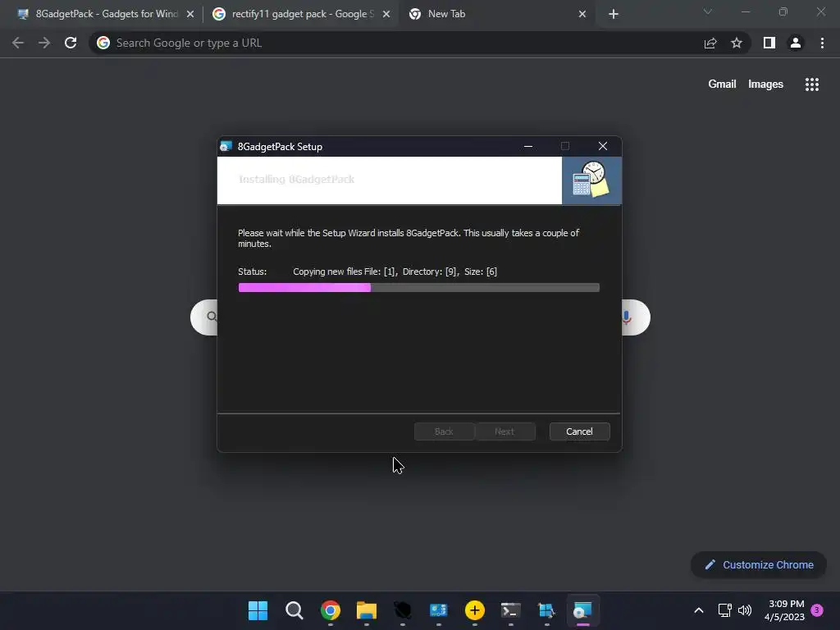Cancel the 8GadgetPack installation
This screenshot has width=840, height=630.
pyautogui.click(x=579, y=431)
